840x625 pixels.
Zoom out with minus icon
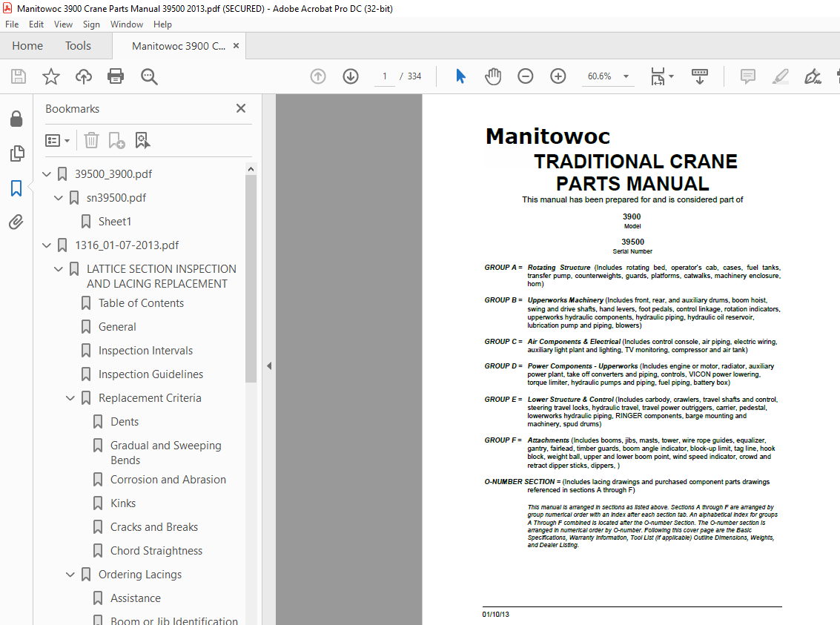pos(526,76)
